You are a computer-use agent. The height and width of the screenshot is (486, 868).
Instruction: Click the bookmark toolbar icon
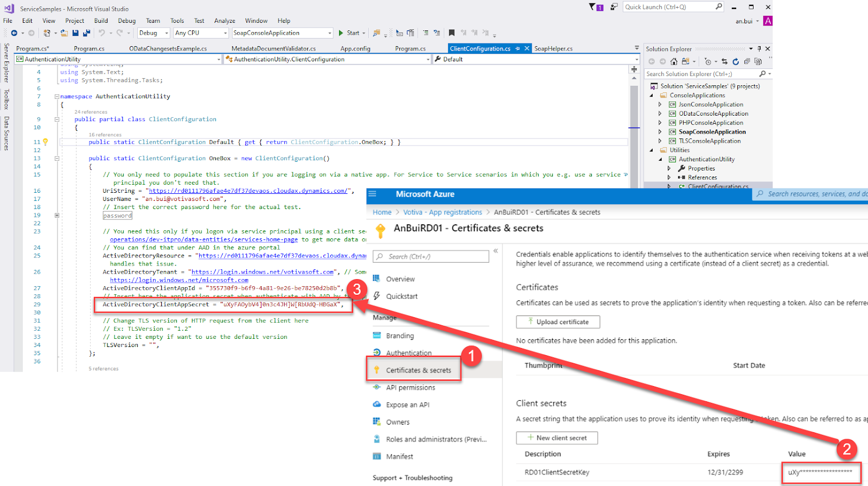[x=451, y=33]
